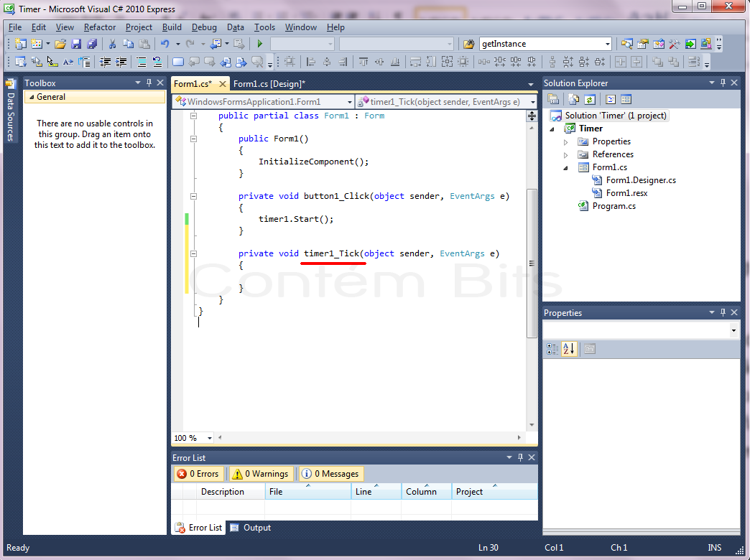
Task: Click the View Designer icon in Solution Explorer
Action: (626, 100)
